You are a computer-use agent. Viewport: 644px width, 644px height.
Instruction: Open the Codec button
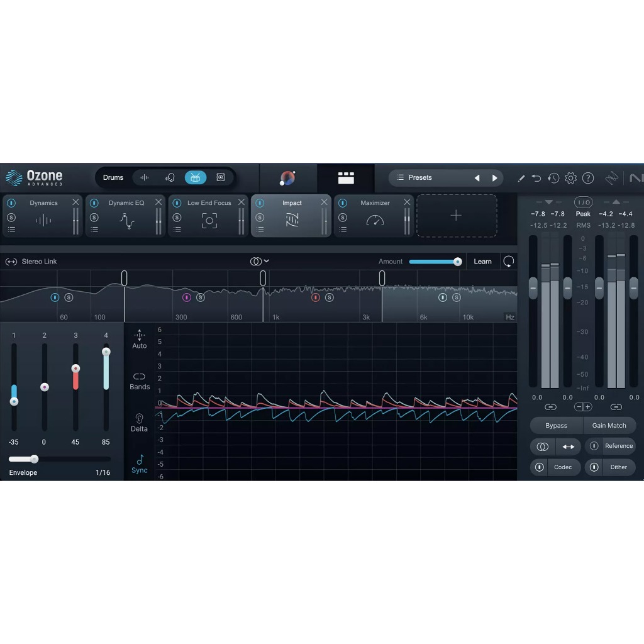pos(563,467)
